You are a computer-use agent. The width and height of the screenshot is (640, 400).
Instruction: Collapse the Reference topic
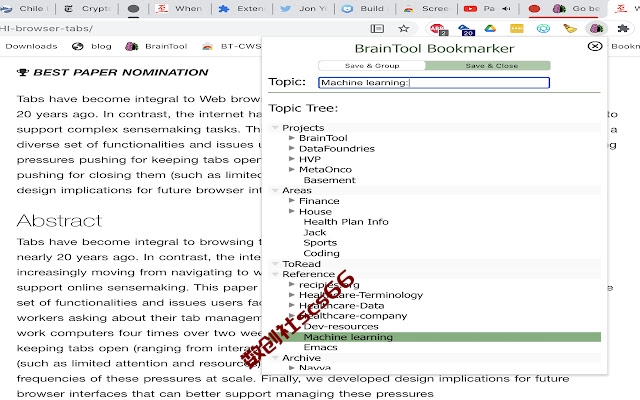tap(275, 274)
